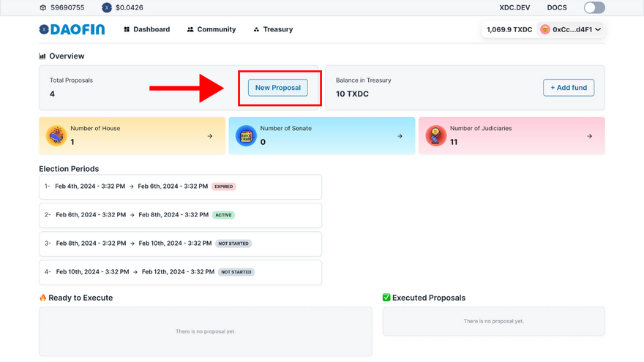Click the House badge icon
Image resolution: width=644 pixels, height=362 pixels.
56,136
